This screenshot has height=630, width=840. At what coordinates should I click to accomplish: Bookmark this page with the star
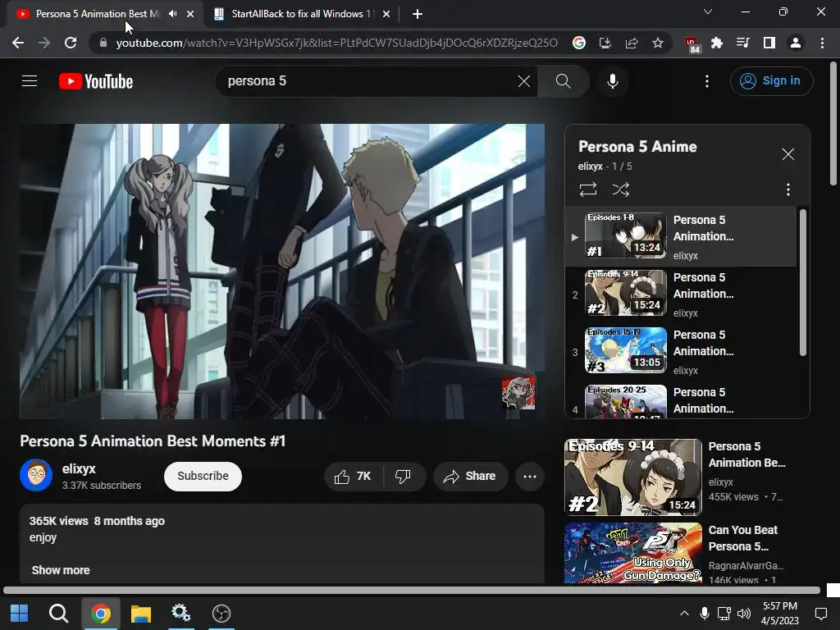[657, 43]
